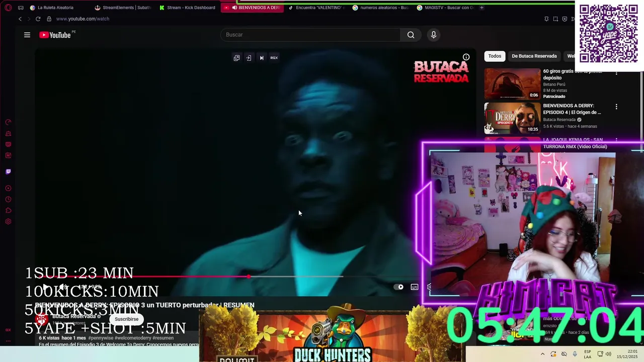Show hidden system tray icons chevron
Viewport: 644px width, 362px height.
point(542,354)
